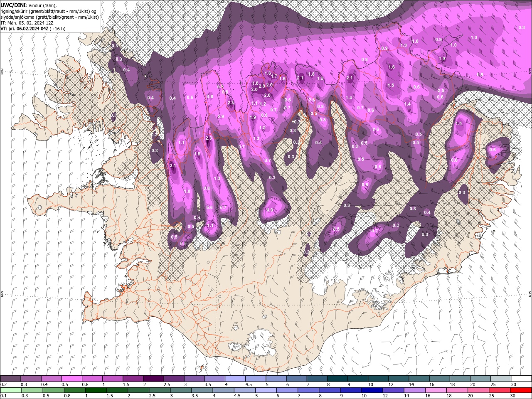Viewport: 532px width, 399px height.
Task: Click the red 30 rain legend swatch
Action: pyautogui.click(x=520, y=390)
